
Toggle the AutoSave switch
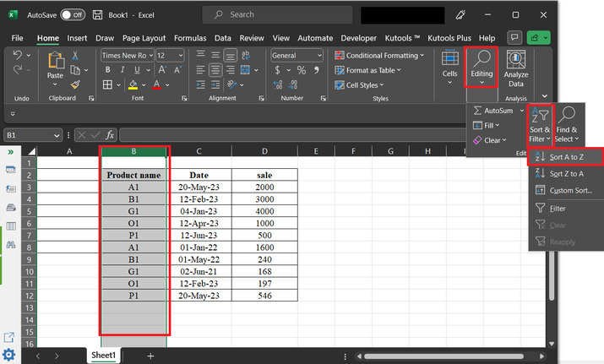pos(72,14)
